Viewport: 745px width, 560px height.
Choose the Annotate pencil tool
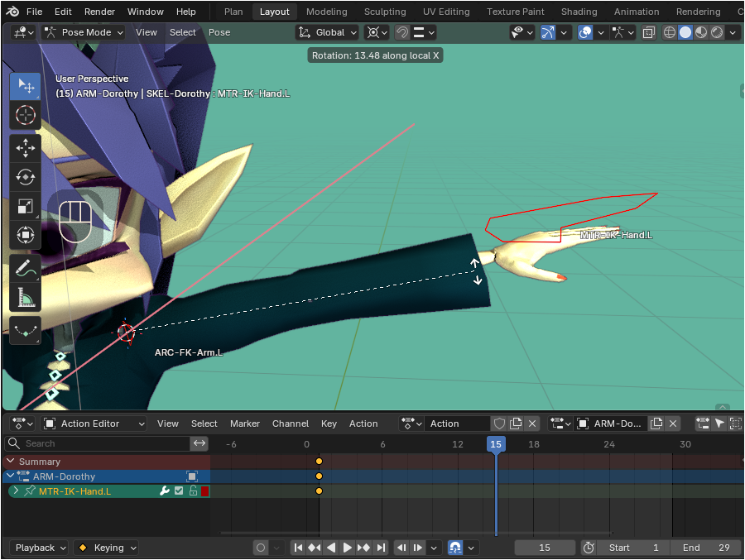pyautogui.click(x=25, y=268)
